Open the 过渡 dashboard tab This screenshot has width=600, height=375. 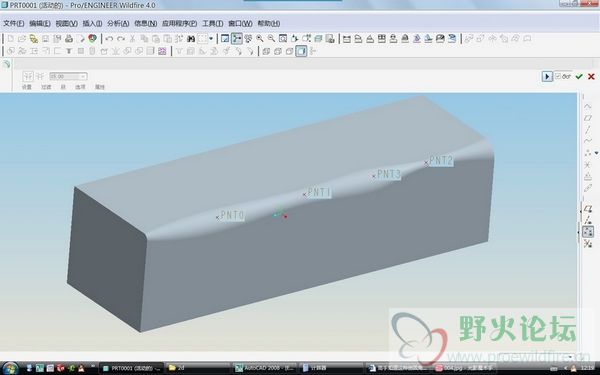point(46,87)
